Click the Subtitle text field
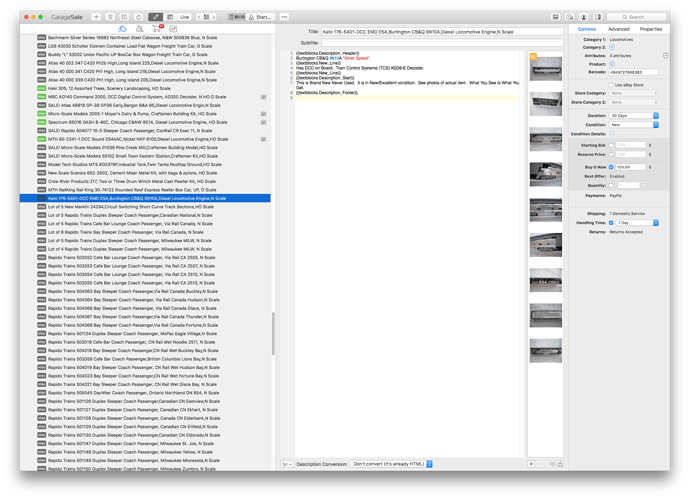The width and height of the screenshot is (690, 499). [x=442, y=43]
